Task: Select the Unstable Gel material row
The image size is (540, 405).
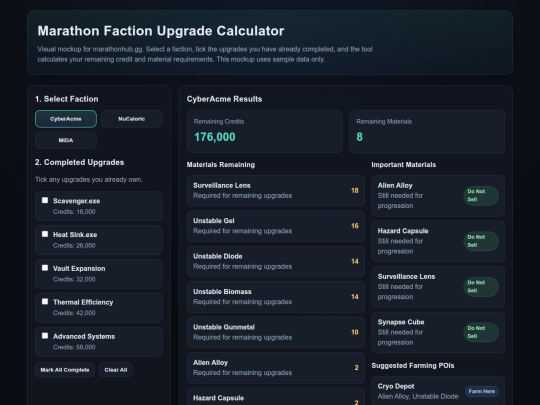Action: point(276,226)
